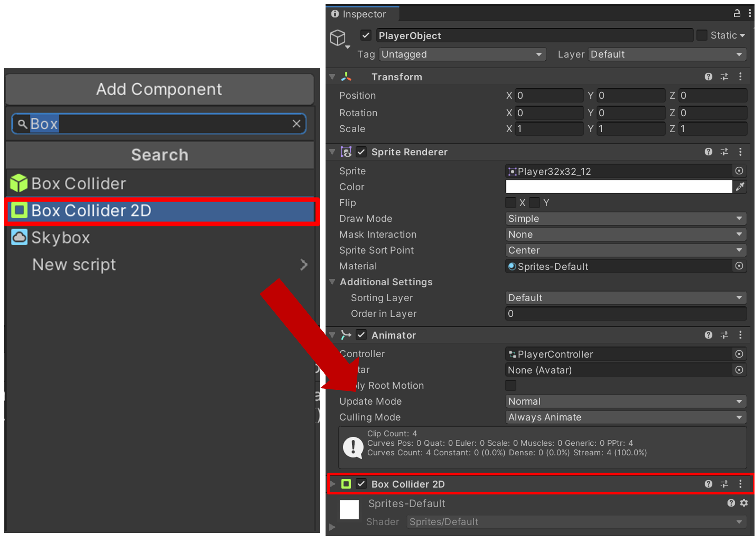756x538 pixels.
Task: Open the Draw Mode dropdown
Action: [x=625, y=219]
